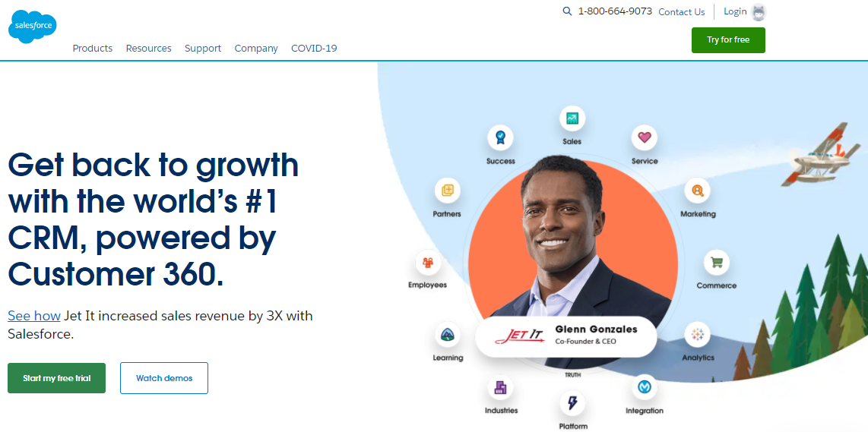This screenshot has height=432, width=868.
Task: Click the Commerce label text
Action: 716,285
